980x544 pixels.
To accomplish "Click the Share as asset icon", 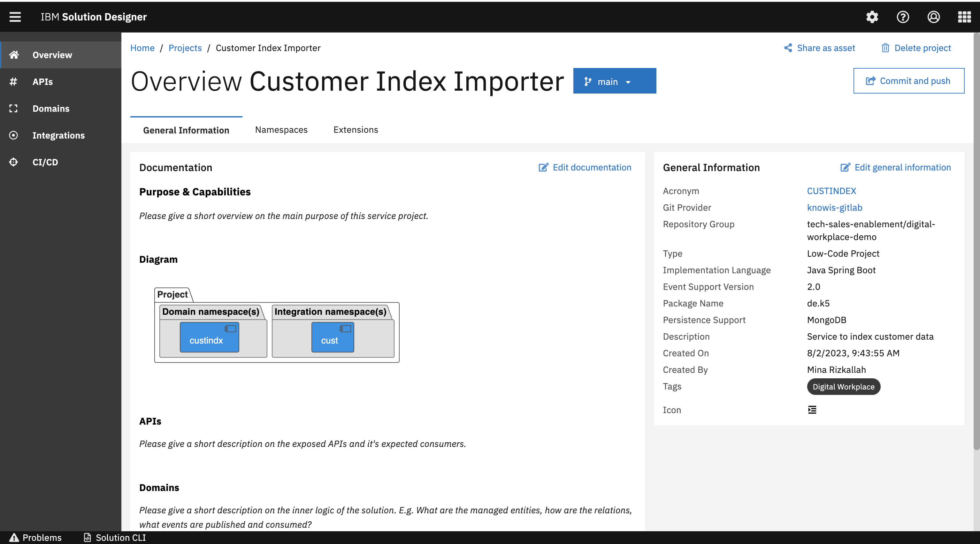I will (x=788, y=48).
